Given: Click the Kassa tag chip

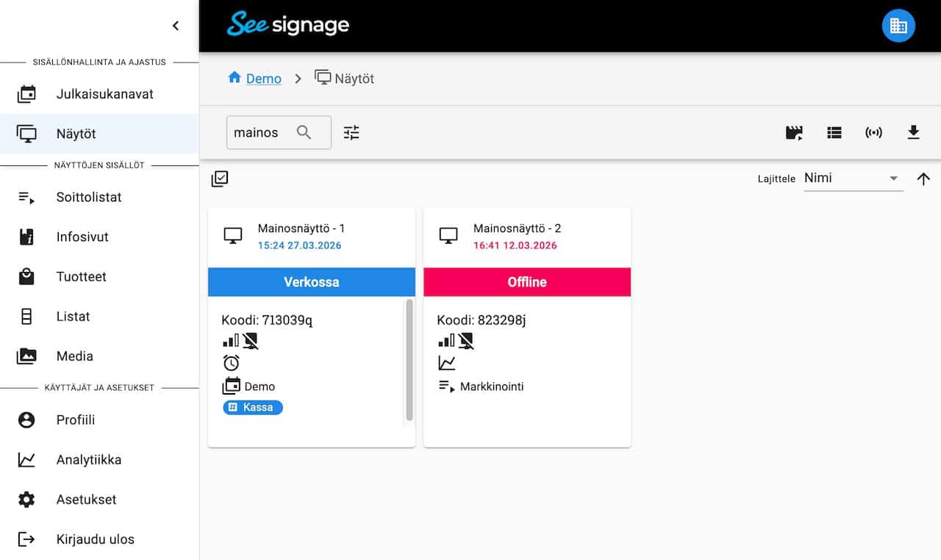Looking at the screenshot, I should [x=253, y=407].
